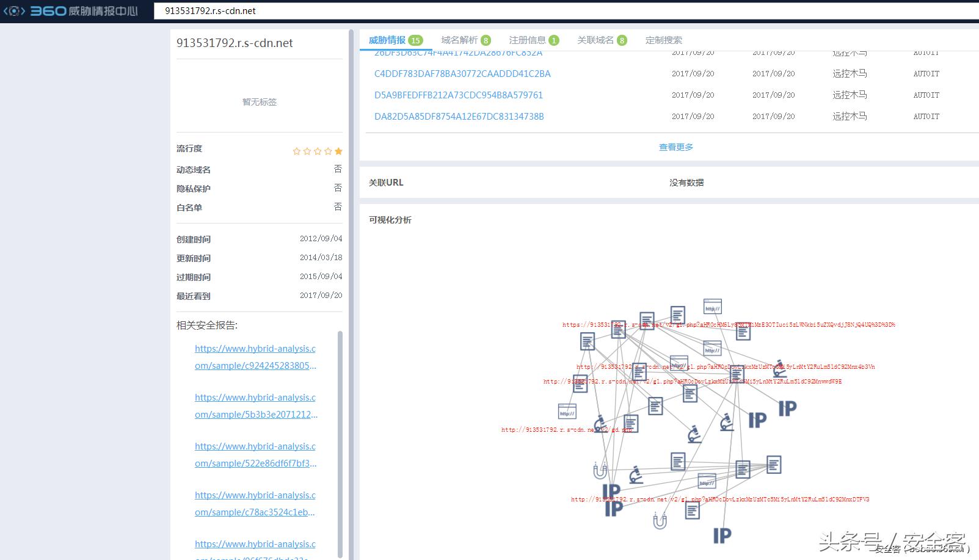Expand the list with 查看更多

pos(675,147)
